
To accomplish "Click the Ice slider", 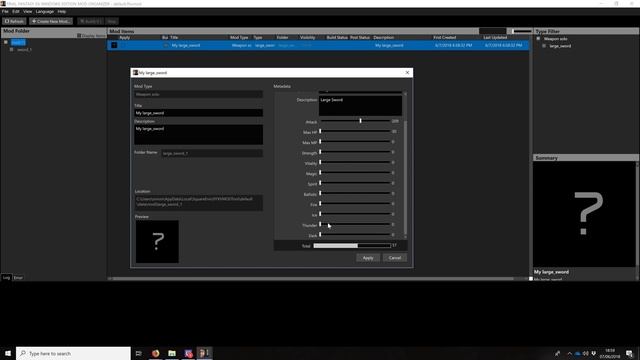I will pyautogui.click(x=355, y=214).
